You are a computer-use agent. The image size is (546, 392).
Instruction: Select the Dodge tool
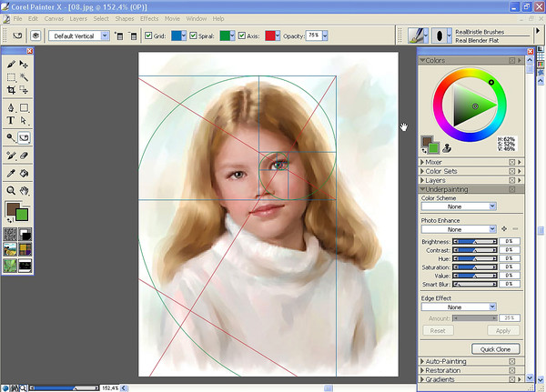[11, 138]
